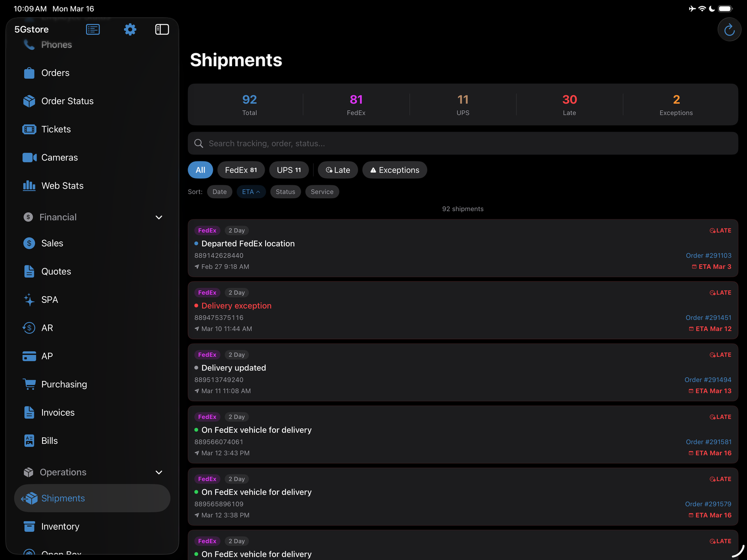Toggle the sidebar collapse icon near 5Gstore
This screenshot has width=747, height=560.
click(162, 29)
